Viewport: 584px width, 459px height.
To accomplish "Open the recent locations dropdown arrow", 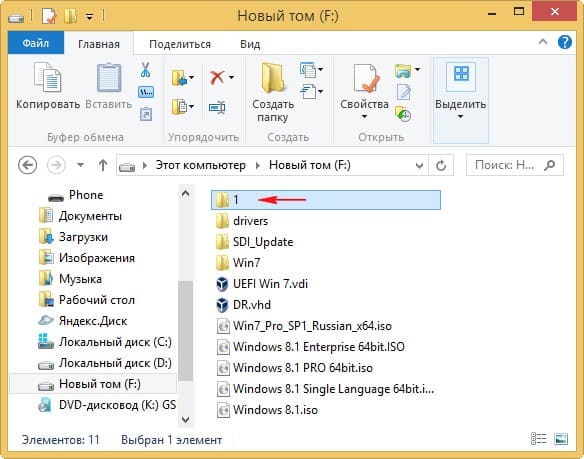I will click(80, 165).
